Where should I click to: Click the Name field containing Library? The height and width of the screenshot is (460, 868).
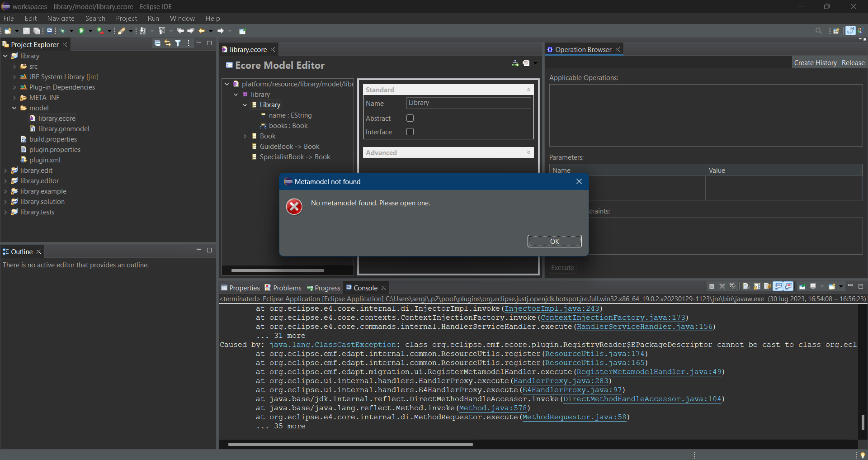click(x=468, y=103)
